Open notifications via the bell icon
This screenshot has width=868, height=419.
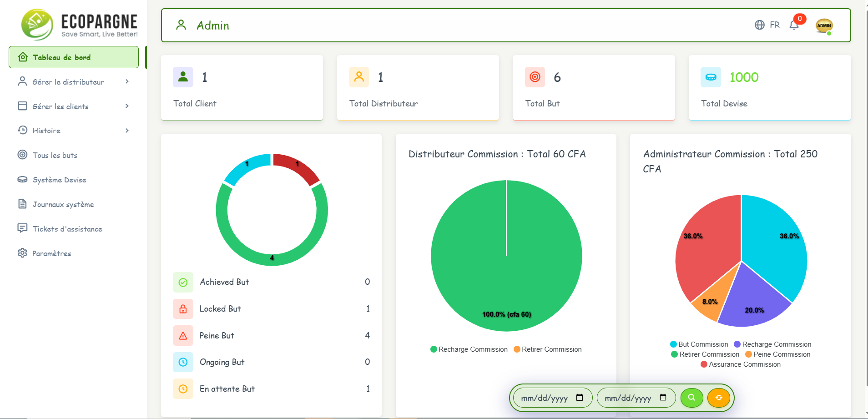tap(794, 26)
